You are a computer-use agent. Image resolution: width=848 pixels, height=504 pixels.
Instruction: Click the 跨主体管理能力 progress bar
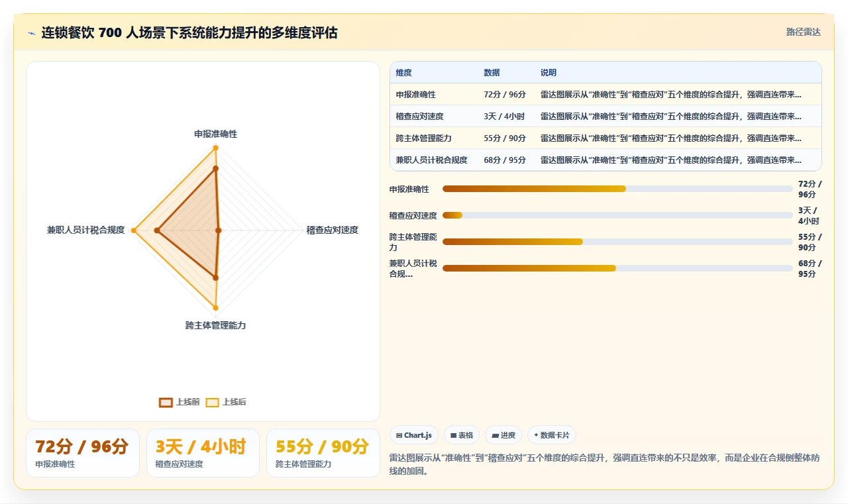coord(617,242)
